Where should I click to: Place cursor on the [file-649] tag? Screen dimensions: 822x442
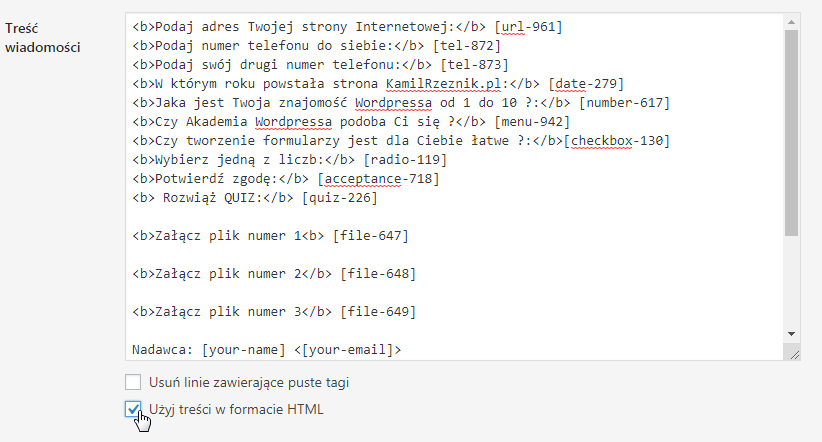point(378,312)
